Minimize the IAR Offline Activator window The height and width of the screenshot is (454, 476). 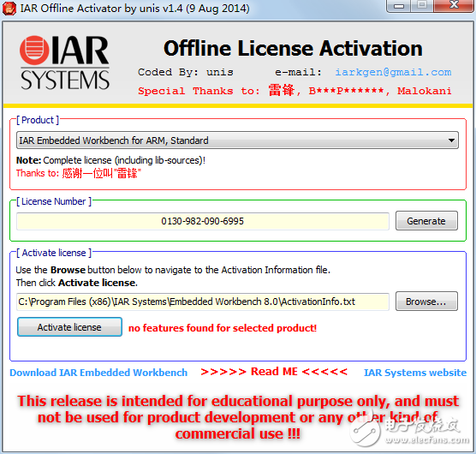point(399,5)
